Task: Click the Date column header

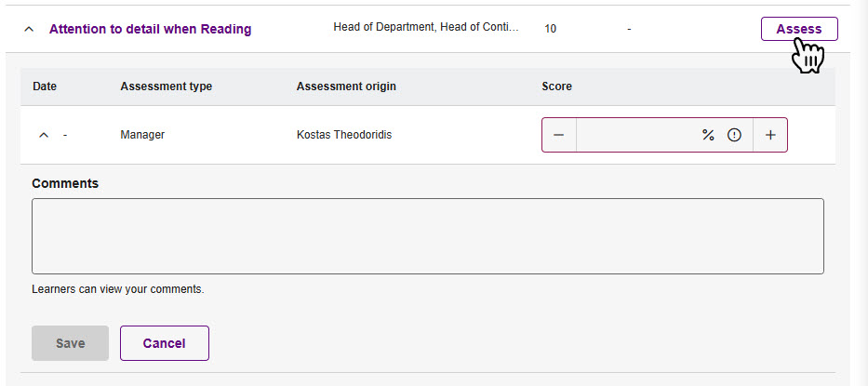Action: (45, 87)
